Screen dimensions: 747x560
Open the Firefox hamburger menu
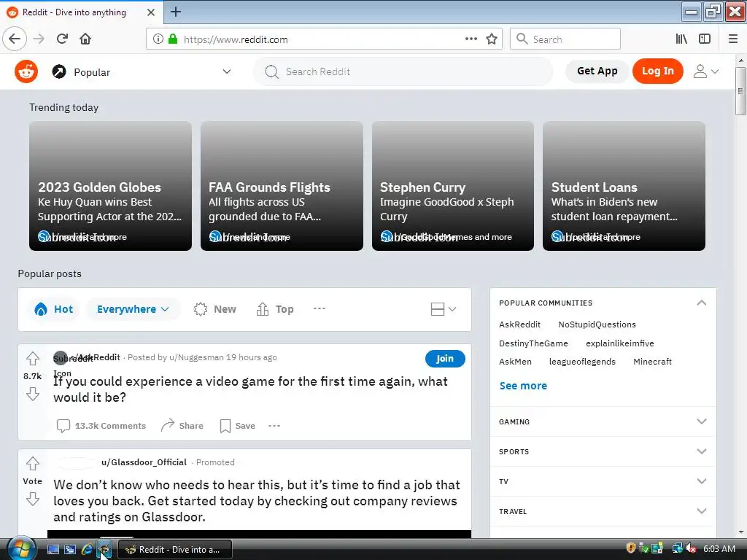click(x=732, y=39)
